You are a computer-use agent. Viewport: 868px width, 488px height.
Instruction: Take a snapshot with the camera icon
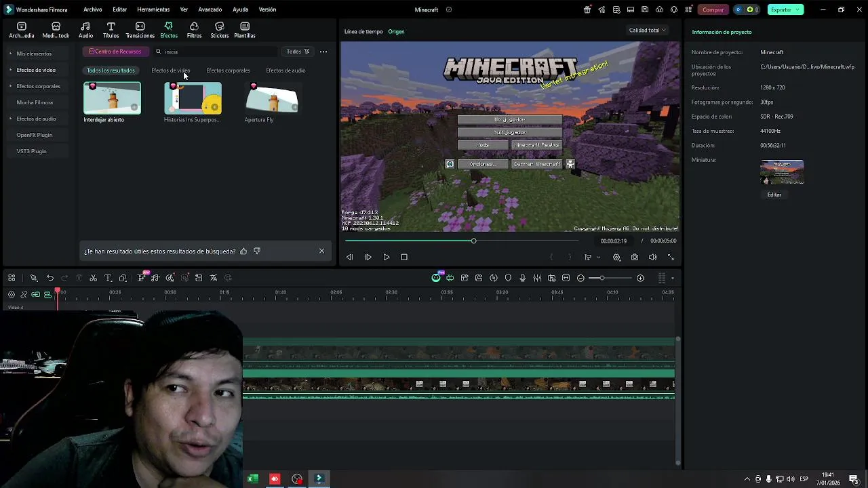click(635, 258)
